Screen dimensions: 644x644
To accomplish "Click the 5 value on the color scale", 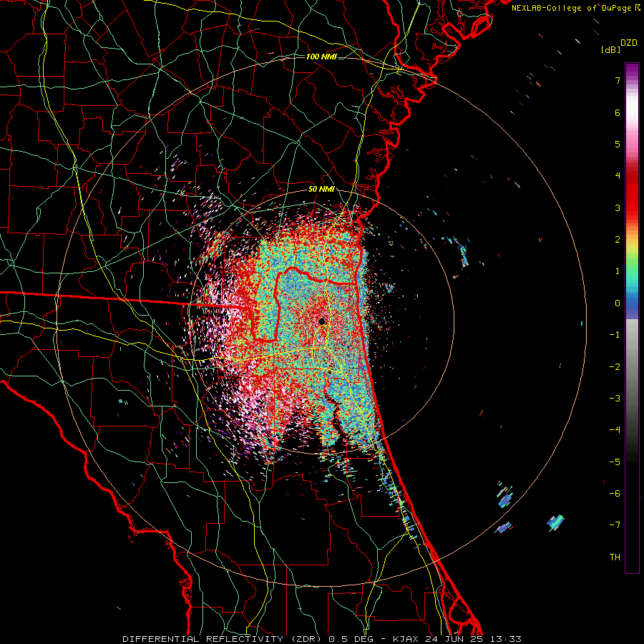I will click(618, 144).
